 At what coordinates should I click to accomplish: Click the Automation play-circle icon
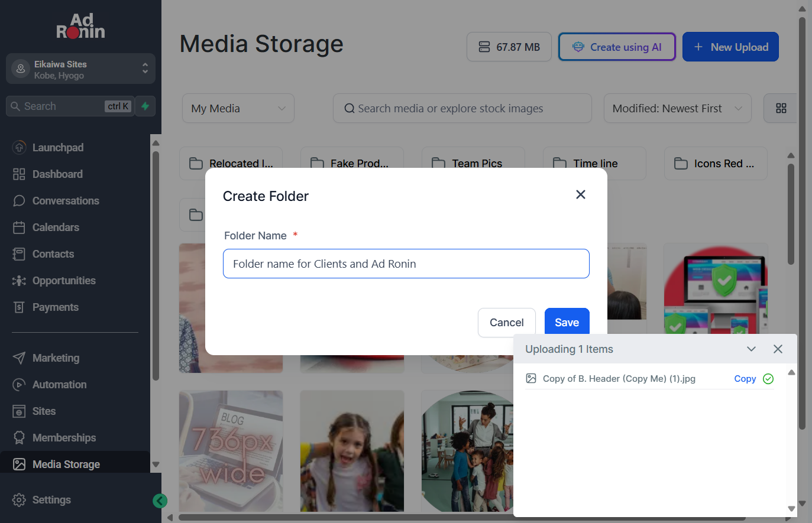[x=19, y=385]
